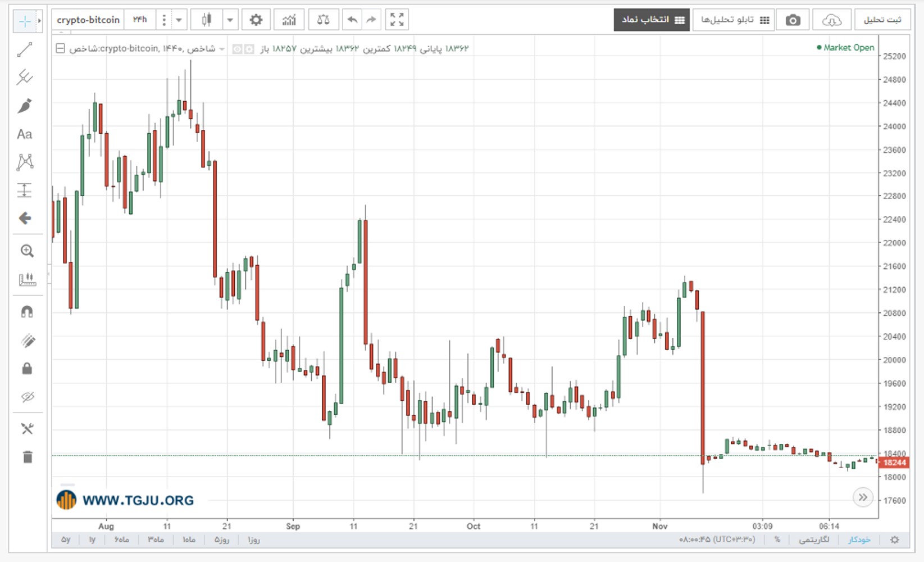Screen dimensions: 924x562
Task: Select the trend line drawing tool
Action: pos(25,50)
